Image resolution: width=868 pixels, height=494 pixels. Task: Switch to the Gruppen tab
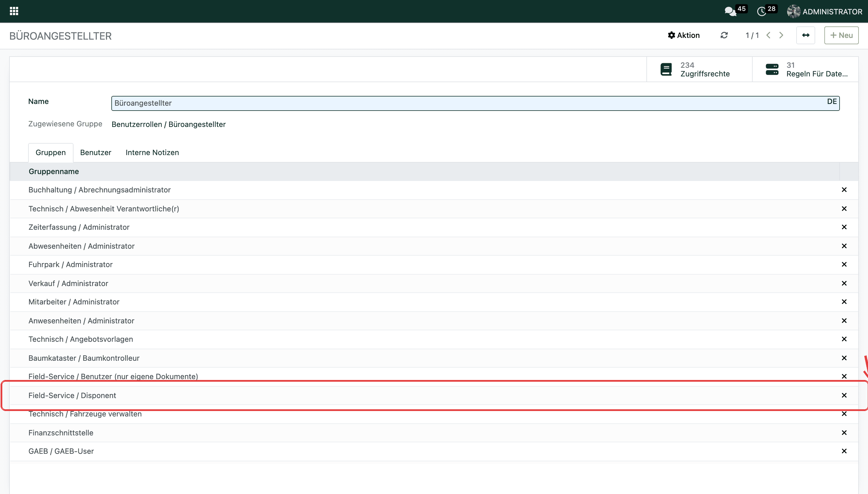[51, 152]
